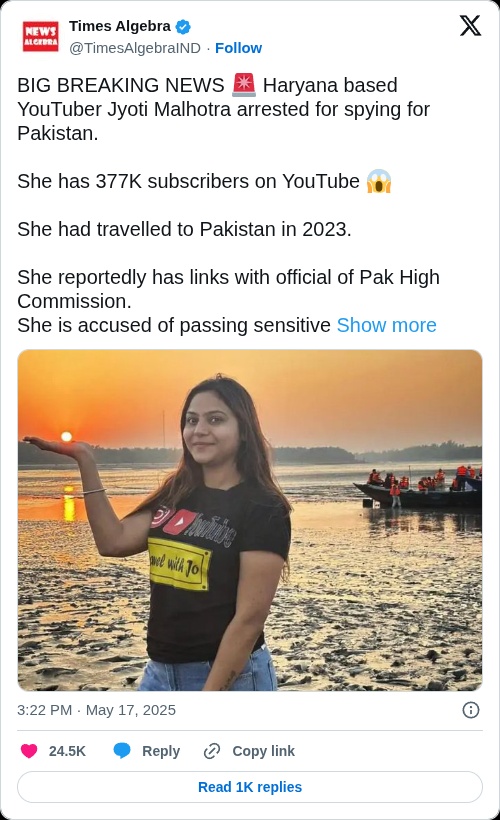This screenshot has height=820, width=500.
Task: Open the @TimesAlgebraIND handle
Action: click(x=135, y=48)
